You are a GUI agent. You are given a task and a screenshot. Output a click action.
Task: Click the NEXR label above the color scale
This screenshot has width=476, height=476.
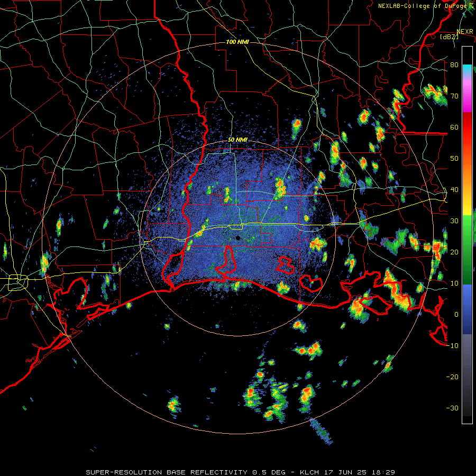(x=465, y=31)
